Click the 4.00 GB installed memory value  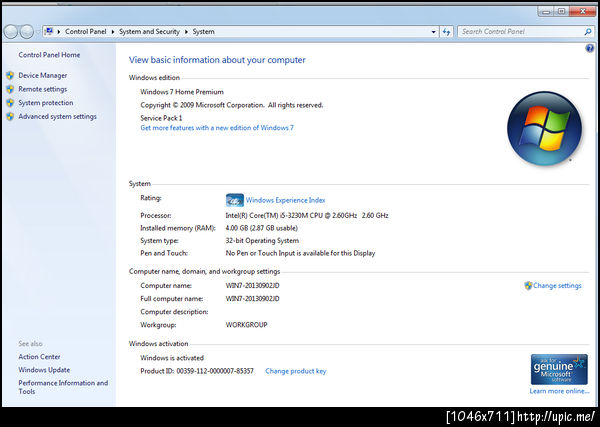(261, 228)
